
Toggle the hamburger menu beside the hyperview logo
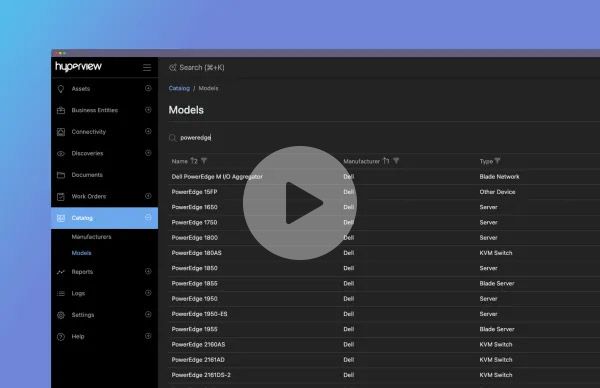point(147,68)
